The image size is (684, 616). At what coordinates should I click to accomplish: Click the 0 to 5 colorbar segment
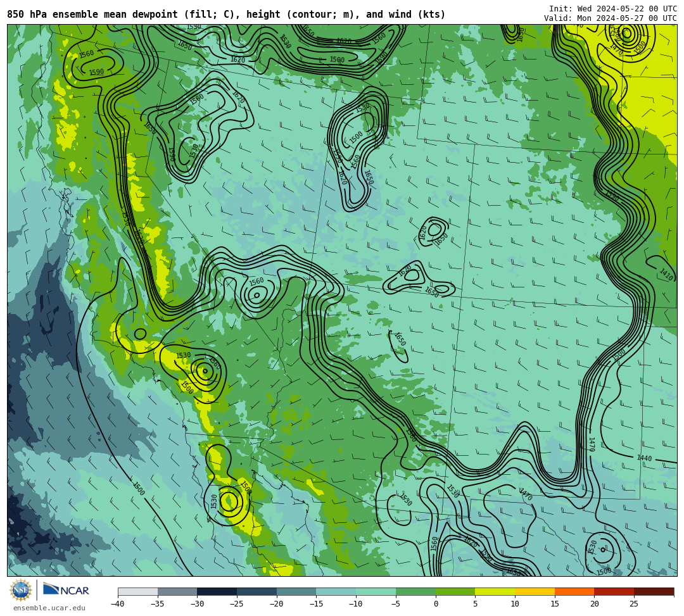click(x=455, y=591)
